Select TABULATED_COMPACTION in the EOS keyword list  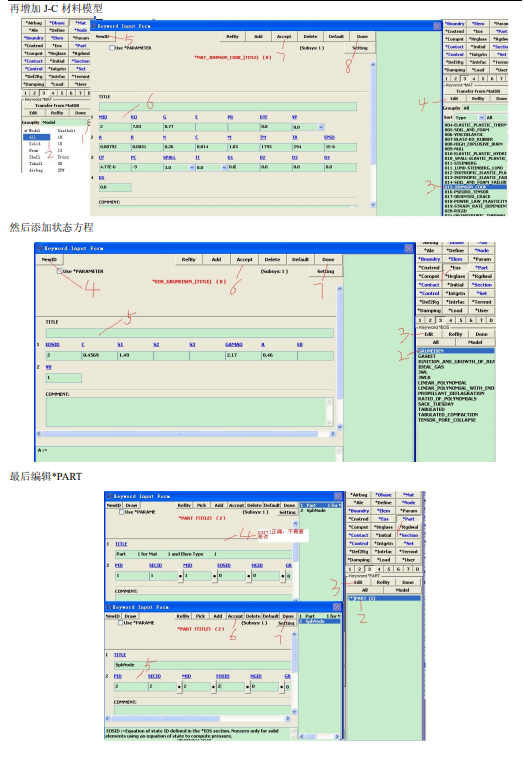(448, 414)
